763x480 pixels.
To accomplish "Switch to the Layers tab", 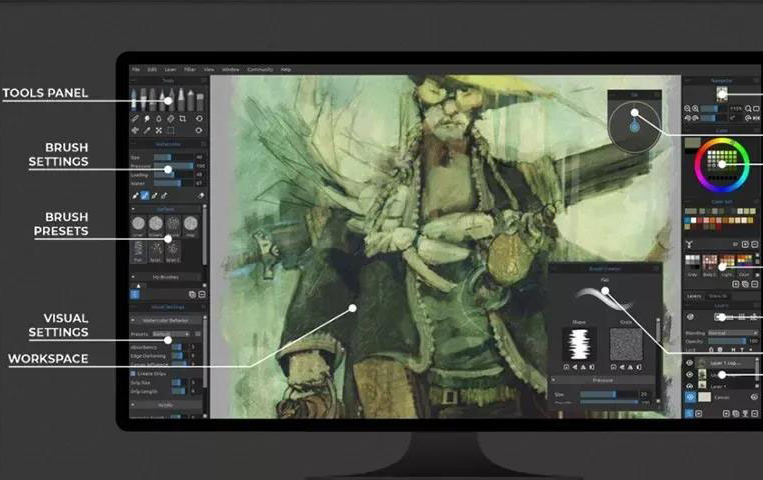I will (694, 296).
